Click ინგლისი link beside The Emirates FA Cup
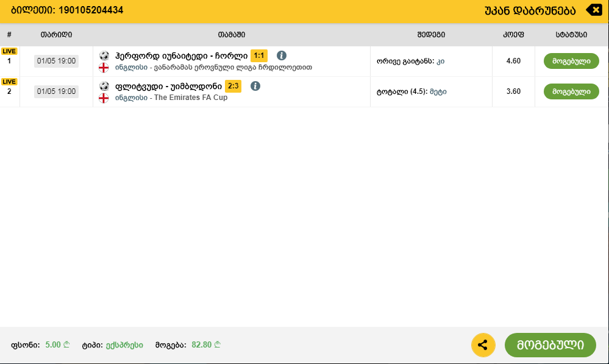Screen dimensions: 609x364 click(131, 98)
